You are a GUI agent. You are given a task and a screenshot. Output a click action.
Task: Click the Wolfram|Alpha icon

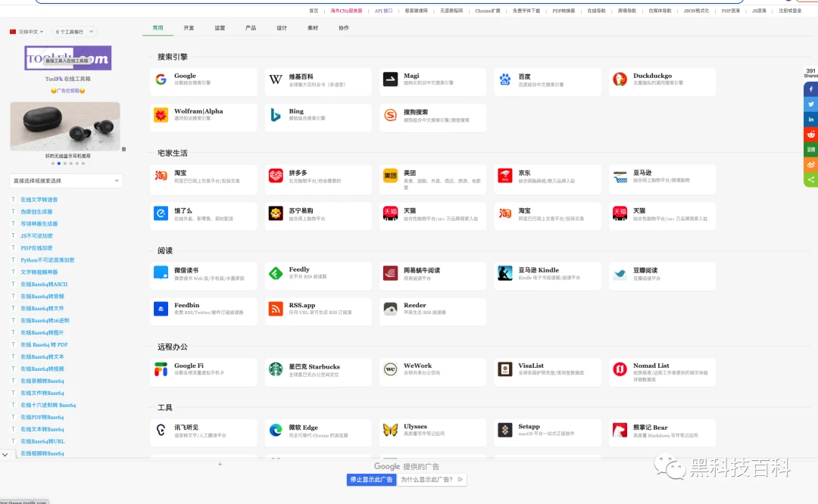click(161, 115)
